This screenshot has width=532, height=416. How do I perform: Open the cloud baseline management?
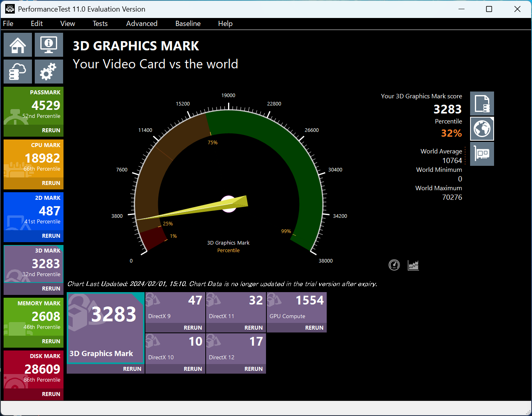coord(18,71)
